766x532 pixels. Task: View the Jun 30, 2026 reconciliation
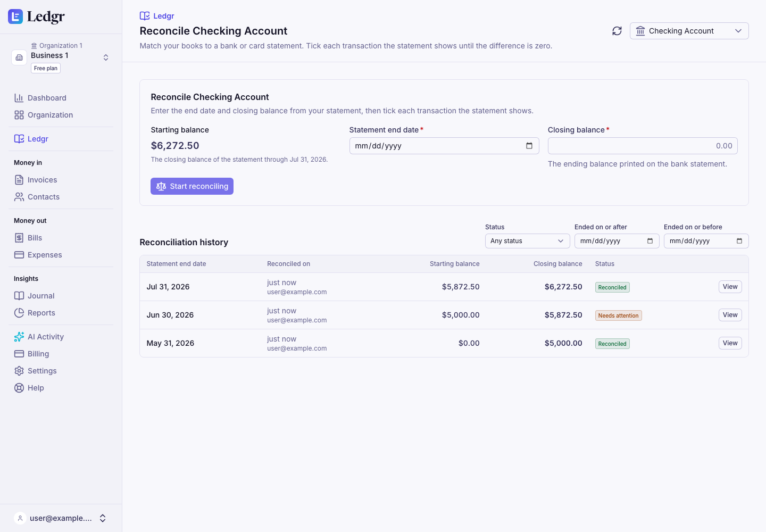point(730,315)
